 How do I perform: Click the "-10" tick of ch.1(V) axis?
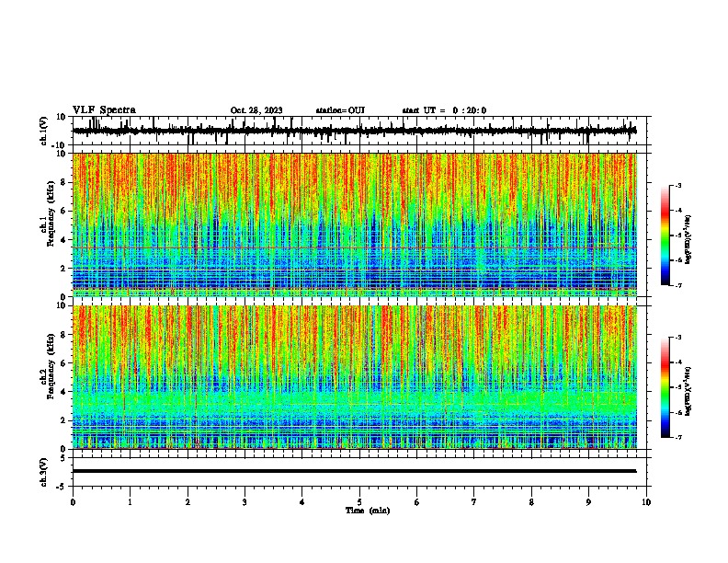tap(59, 145)
